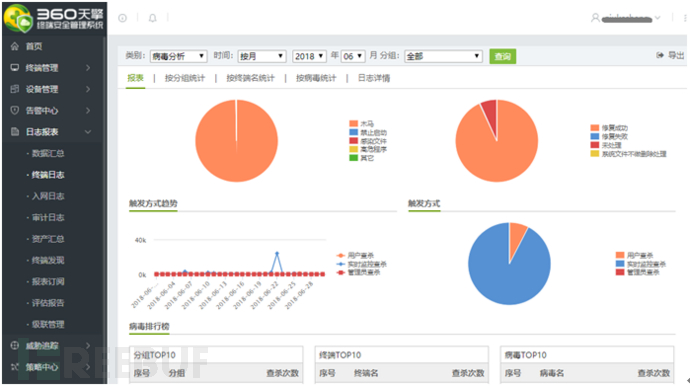
Task: Toggle the 木马 legend swatch
Action: click(x=353, y=124)
